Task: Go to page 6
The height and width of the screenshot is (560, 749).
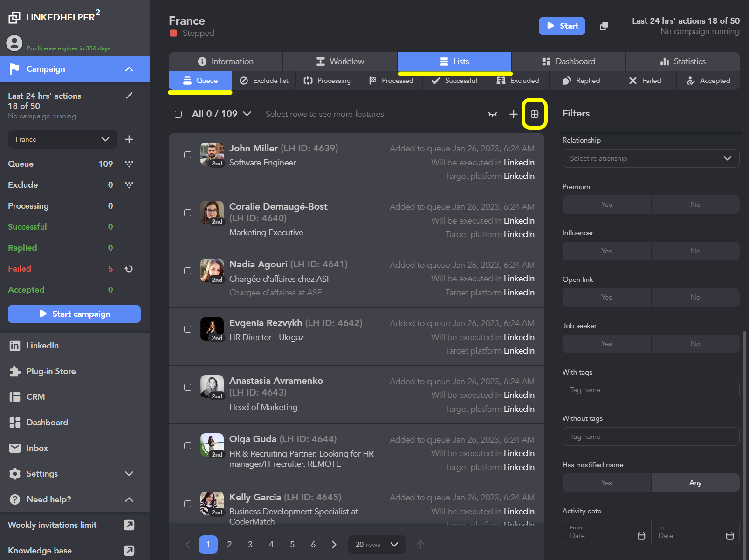Action: click(x=313, y=545)
